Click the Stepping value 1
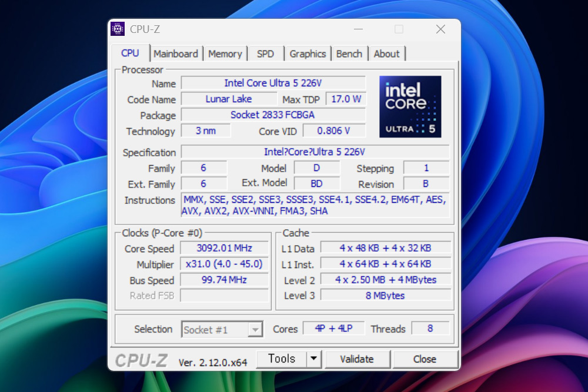 click(426, 168)
